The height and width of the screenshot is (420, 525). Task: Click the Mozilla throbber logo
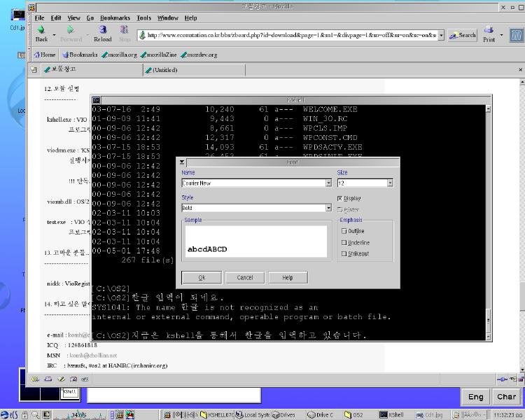click(x=516, y=35)
